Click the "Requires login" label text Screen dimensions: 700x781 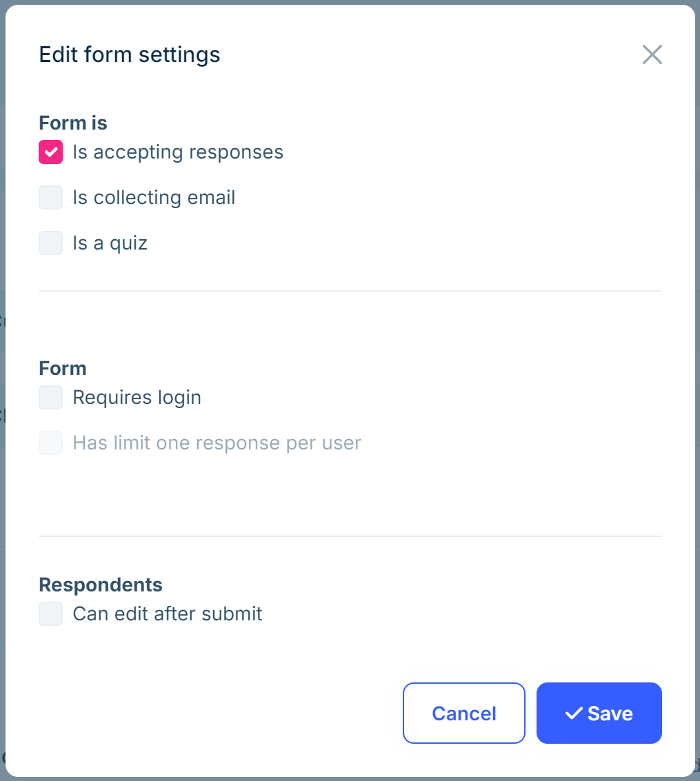(x=137, y=397)
